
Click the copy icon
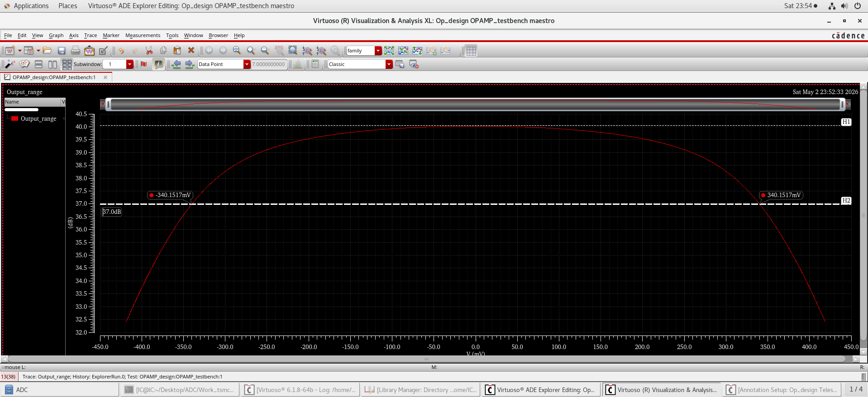[x=163, y=51]
